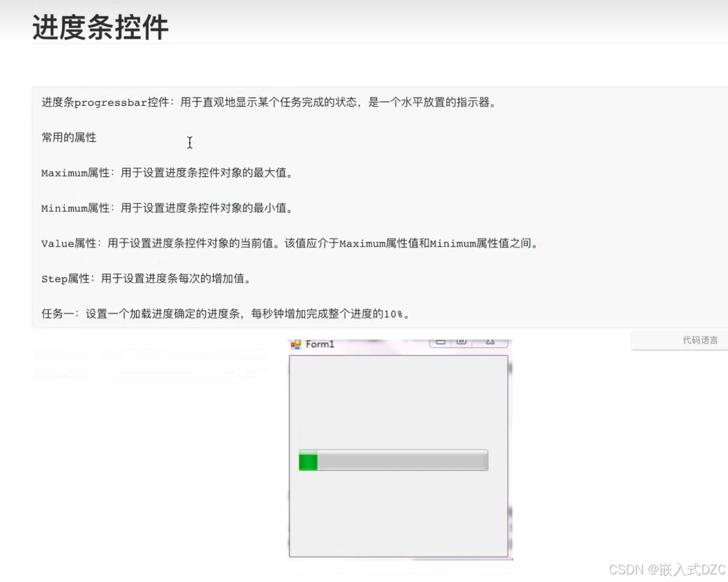This screenshot has width=728, height=582.
Task: Click the 进度条控件 page heading
Action: pos(100,27)
